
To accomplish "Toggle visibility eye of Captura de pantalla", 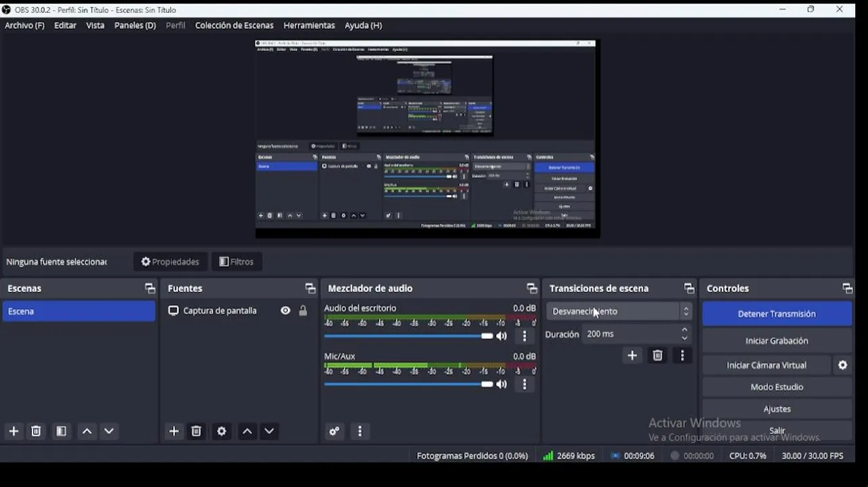I will pos(285,311).
